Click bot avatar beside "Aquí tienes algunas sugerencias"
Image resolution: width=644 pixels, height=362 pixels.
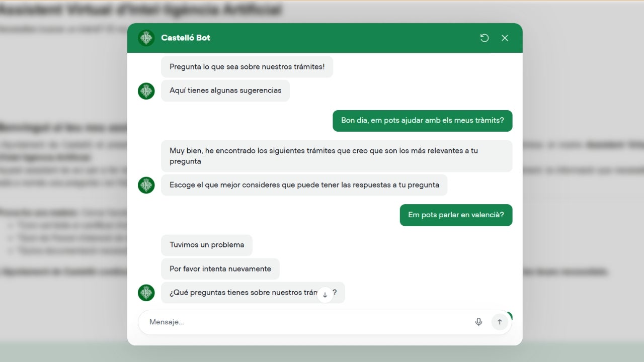click(x=146, y=91)
